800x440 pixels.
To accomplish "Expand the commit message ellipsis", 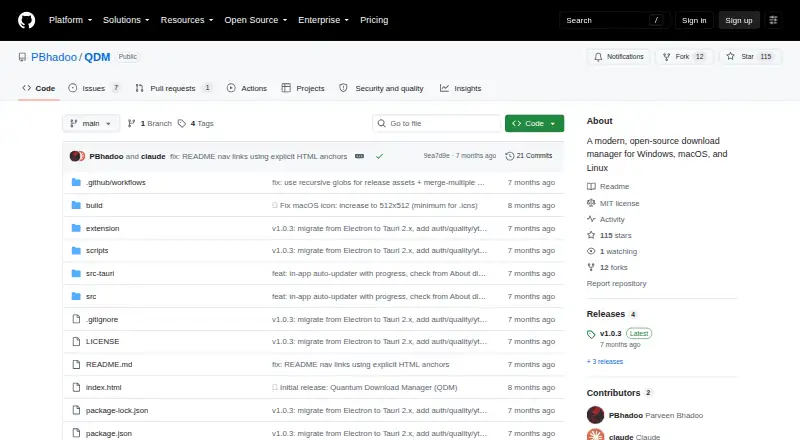I will point(359,156).
